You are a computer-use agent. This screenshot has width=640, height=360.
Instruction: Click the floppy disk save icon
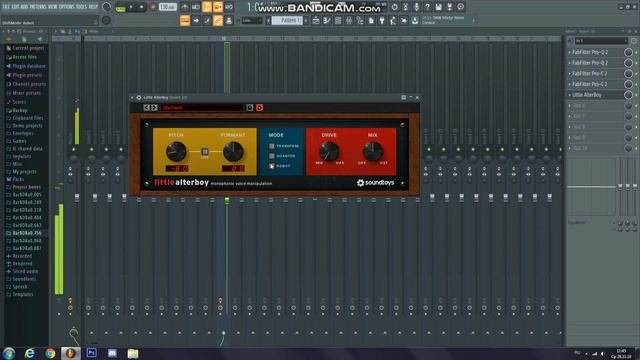(438, 7)
